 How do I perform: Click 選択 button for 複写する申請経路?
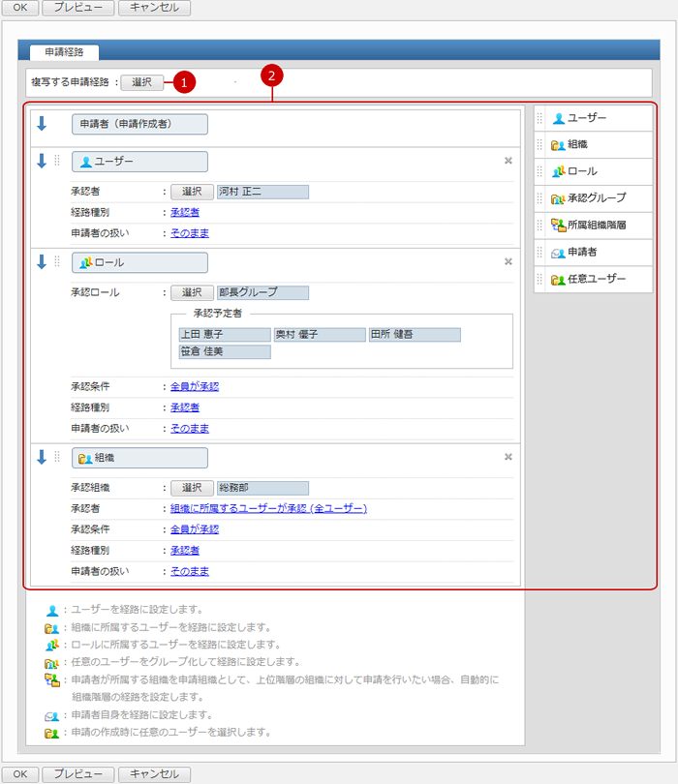point(142,82)
